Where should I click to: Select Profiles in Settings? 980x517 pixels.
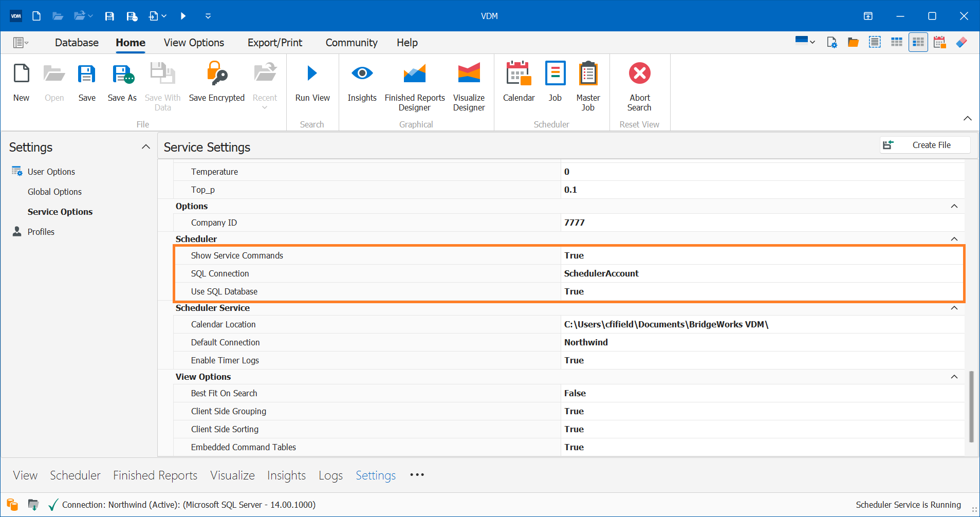[x=41, y=232]
